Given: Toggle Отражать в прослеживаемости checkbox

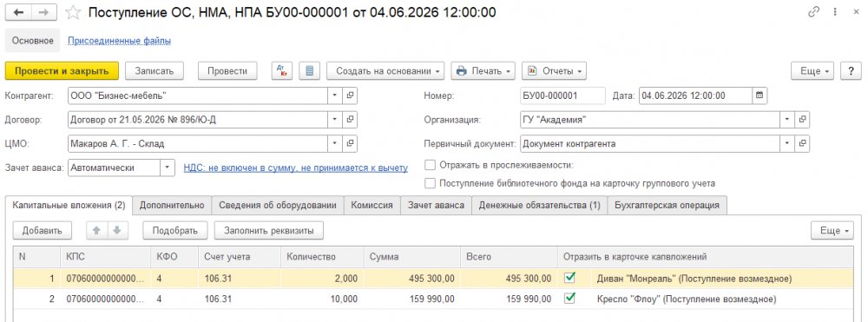Looking at the screenshot, I should tap(430, 165).
